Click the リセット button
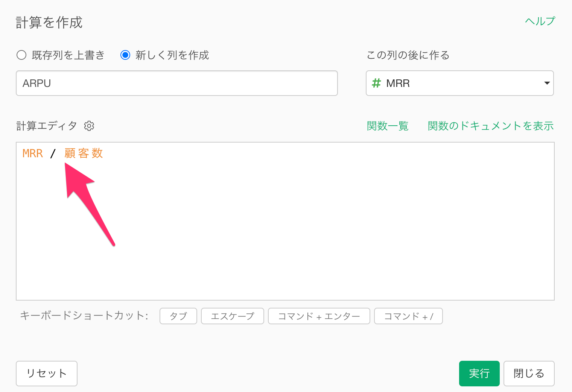The height and width of the screenshot is (392, 572). click(47, 374)
